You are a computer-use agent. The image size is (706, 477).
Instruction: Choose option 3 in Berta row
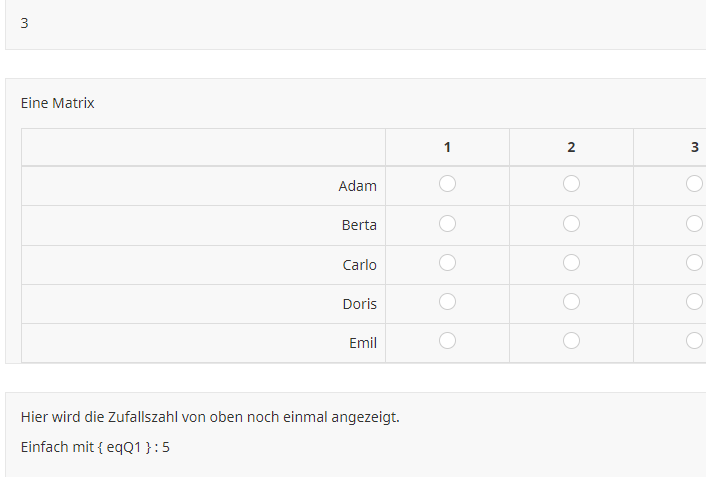point(694,223)
